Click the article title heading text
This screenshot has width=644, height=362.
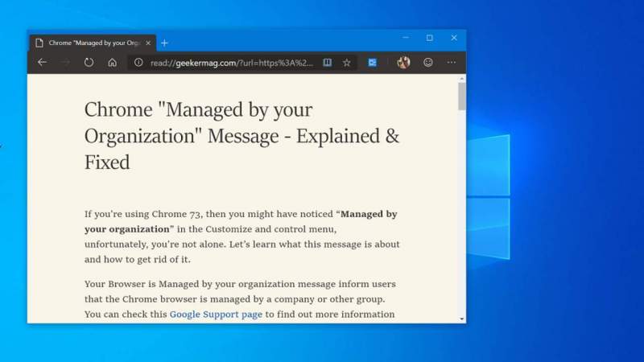(x=242, y=136)
